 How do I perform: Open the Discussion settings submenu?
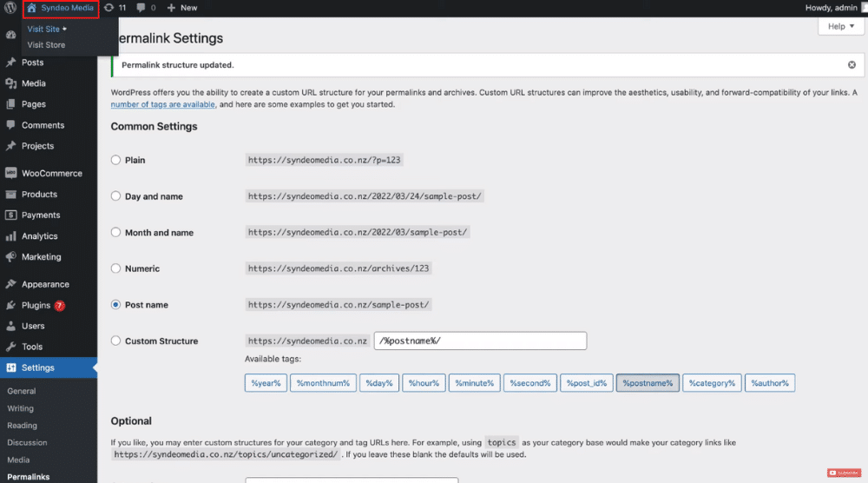point(27,442)
